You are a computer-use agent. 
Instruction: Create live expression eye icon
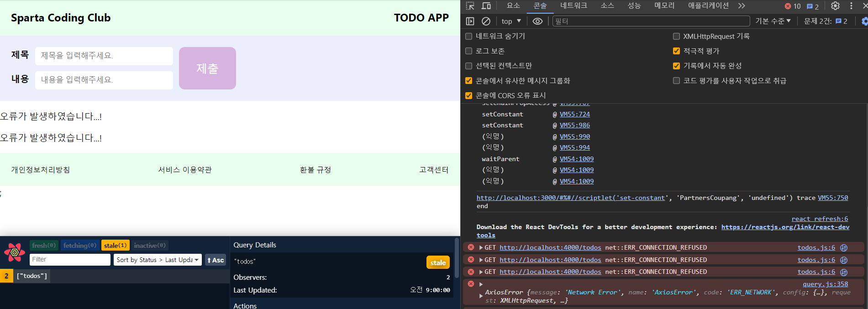pyautogui.click(x=537, y=21)
